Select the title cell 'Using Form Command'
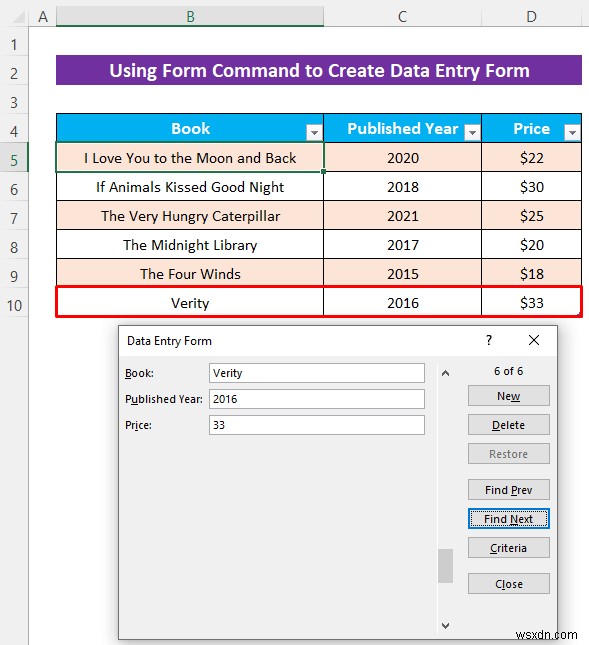Image resolution: width=589 pixels, height=645 pixels. point(319,70)
